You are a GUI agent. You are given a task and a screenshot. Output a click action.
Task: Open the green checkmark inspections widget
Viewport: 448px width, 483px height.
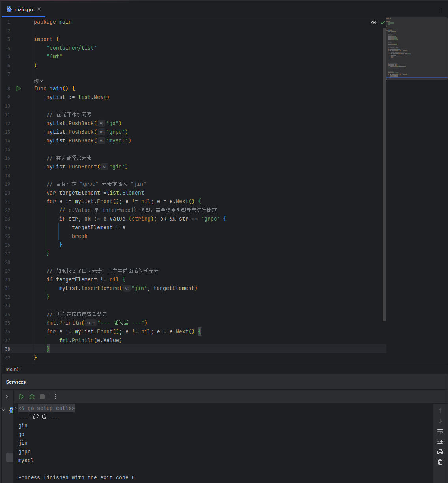click(x=383, y=22)
